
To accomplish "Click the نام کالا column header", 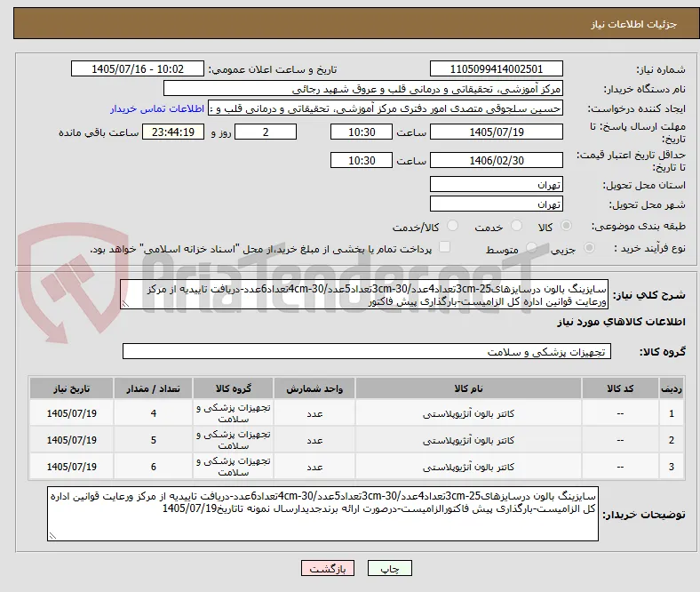I will 468,388.
